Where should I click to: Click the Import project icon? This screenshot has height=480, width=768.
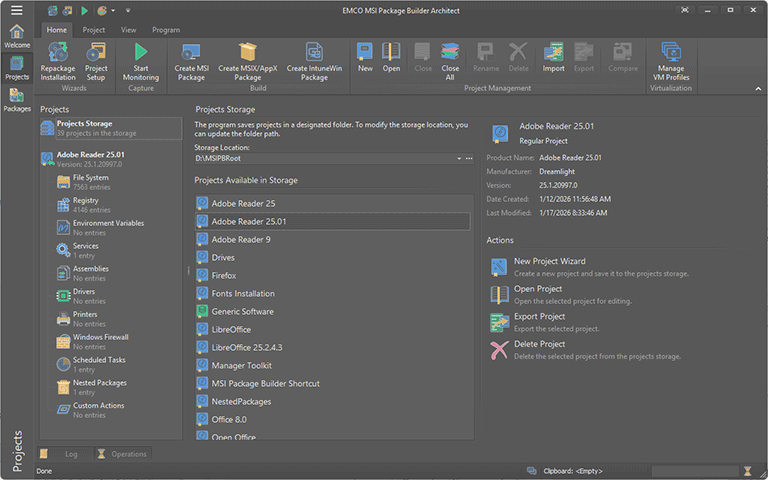[x=553, y=53]
